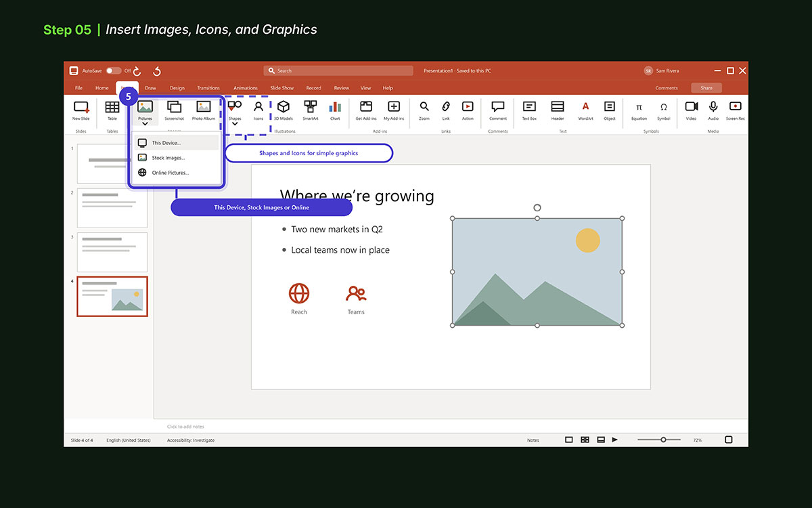This screenshot has height=508, width=812.
Task: Open the Help tab
Action: (388, 88)
